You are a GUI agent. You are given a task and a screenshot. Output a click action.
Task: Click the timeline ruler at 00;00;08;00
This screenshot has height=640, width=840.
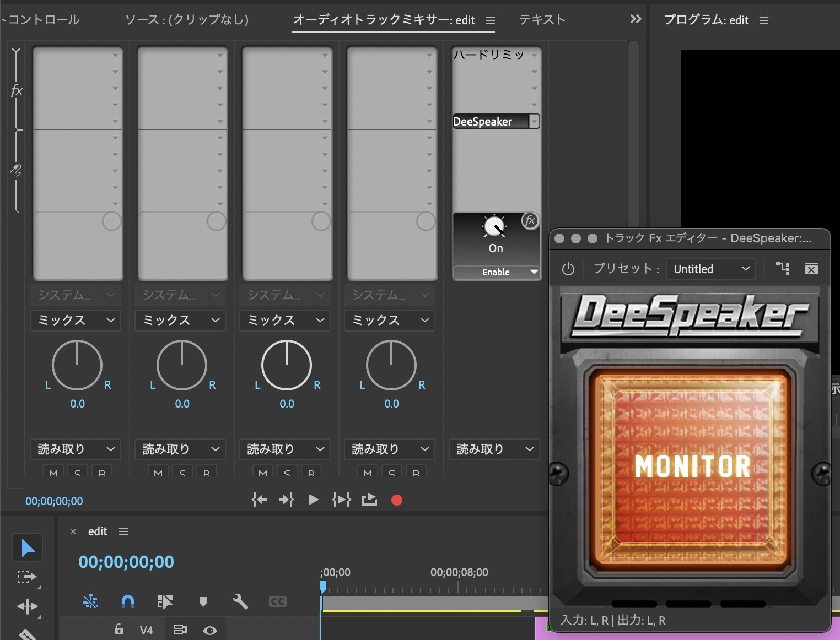(x=459, y=572)
